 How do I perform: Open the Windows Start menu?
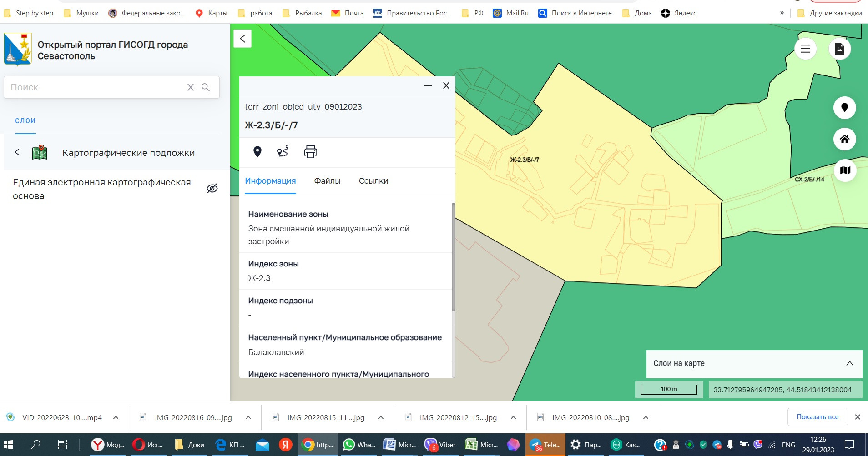8,445
